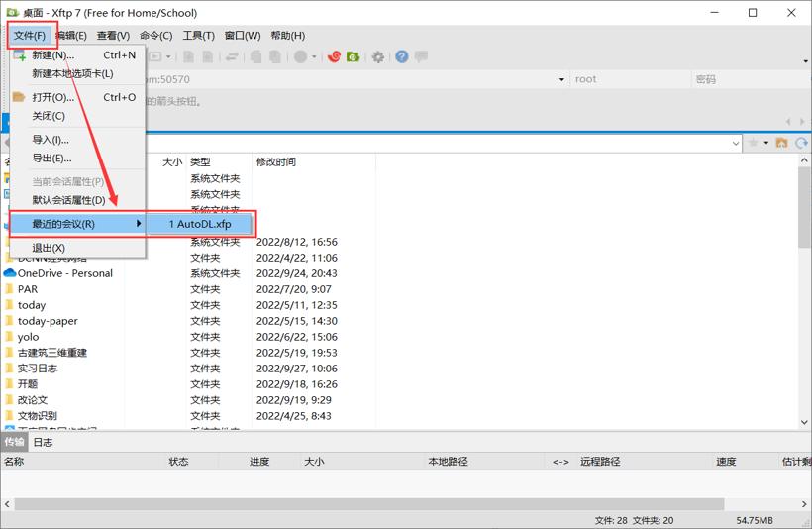Screen dimensions: 812x529
Task: Open options with the gear icon
Action: pos(378,57)
